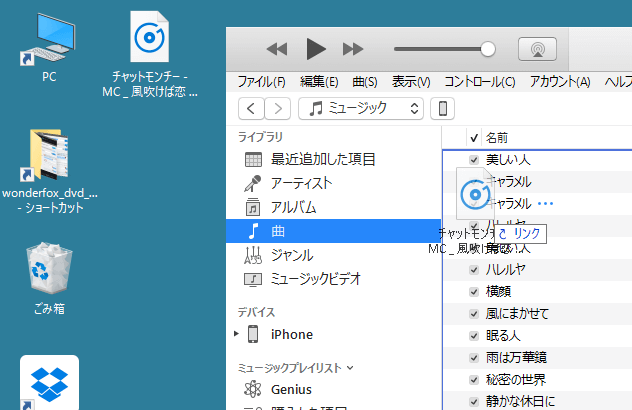632x410 pixels.
Task: Select the チャットモンチー audio file on desktop
Action: pos(150,54)
